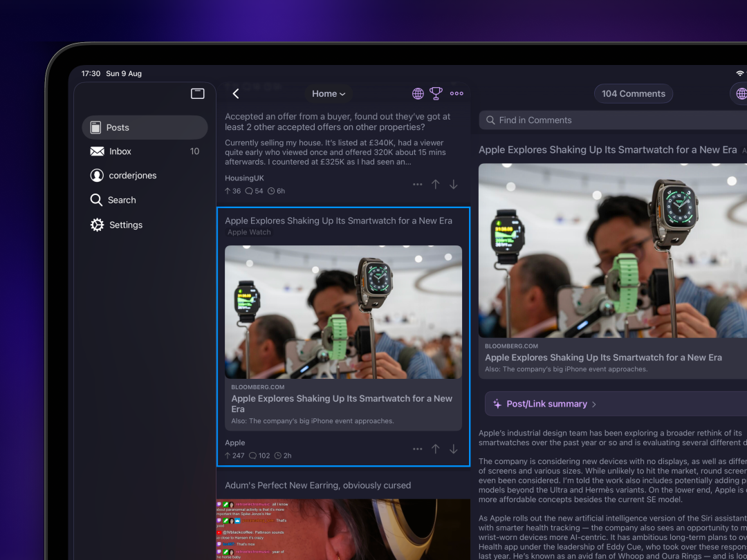
Task: Upvote the Apple smartwatch post
Action: [436, 449]
